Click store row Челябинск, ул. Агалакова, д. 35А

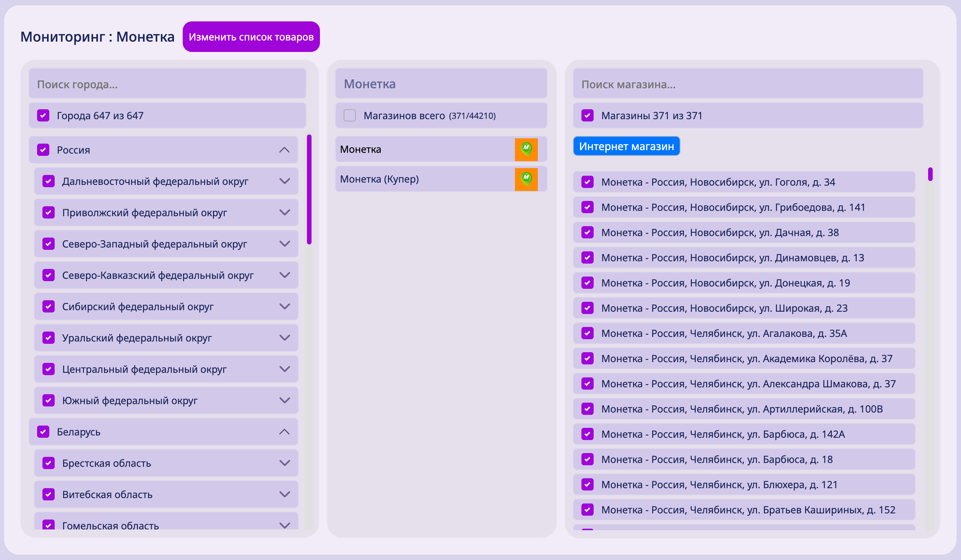coord(744,333)
